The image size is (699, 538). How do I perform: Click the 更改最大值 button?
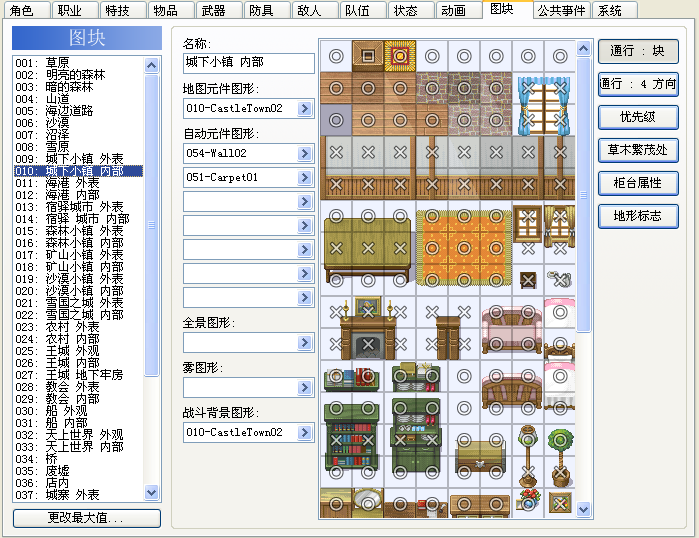click(x=87, y=518)
